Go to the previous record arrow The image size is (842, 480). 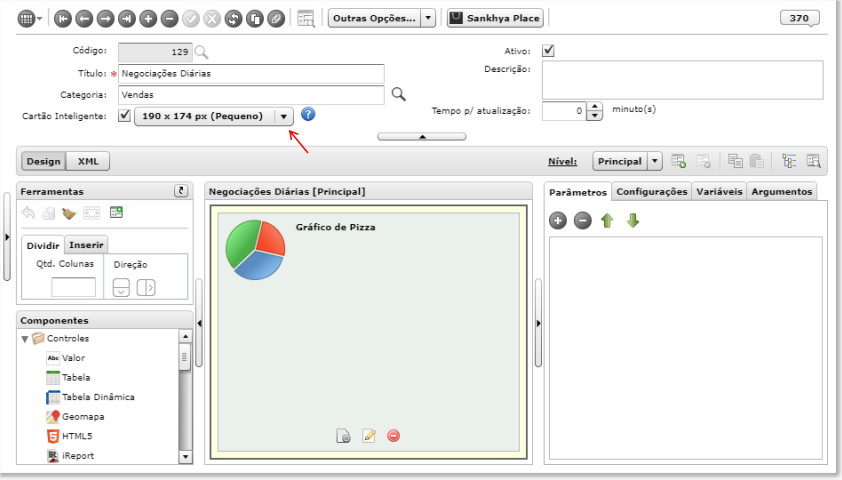pyautogui.click(x=84, y=19)
